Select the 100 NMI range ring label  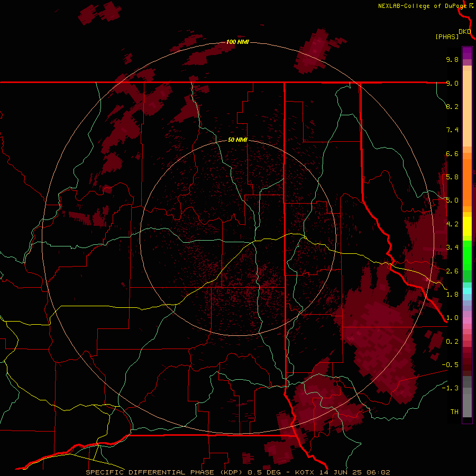tap(237, 42)
